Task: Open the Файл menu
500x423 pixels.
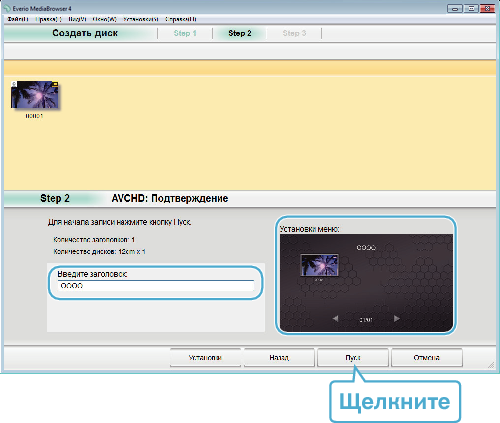Action: pos(18,19)
